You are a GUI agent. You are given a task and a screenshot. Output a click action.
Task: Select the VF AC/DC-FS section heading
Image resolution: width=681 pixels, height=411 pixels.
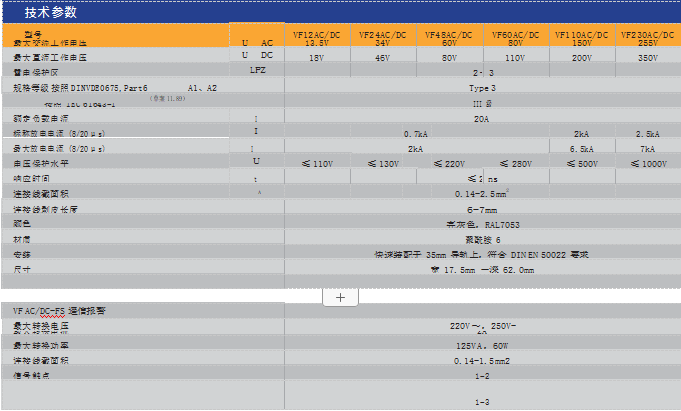click(59, 311)
